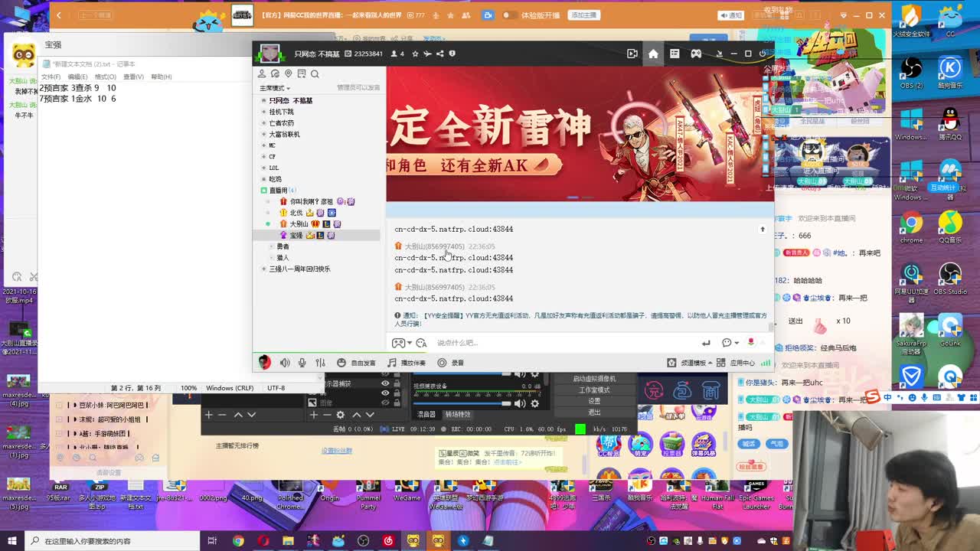Switch to the 转场特效 tab in OBS
Screen dimensions: 980x551
click(x=457, y=415)
